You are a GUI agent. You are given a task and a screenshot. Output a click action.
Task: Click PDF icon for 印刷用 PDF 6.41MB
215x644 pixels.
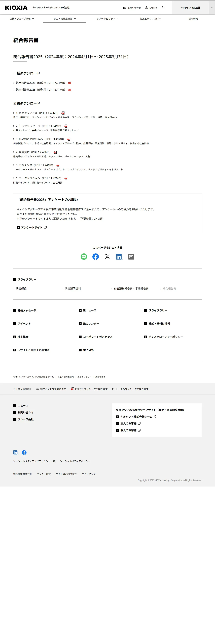[x=70, y=89]
